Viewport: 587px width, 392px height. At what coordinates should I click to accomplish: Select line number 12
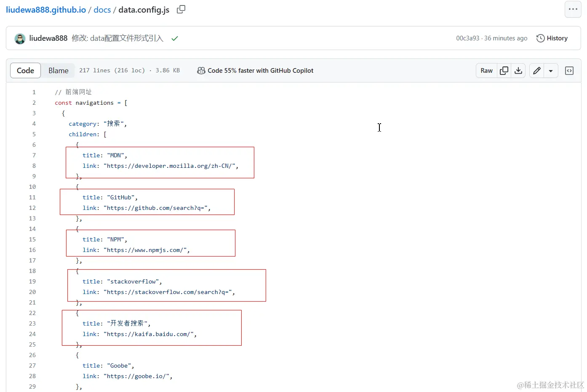coord(32,208)
